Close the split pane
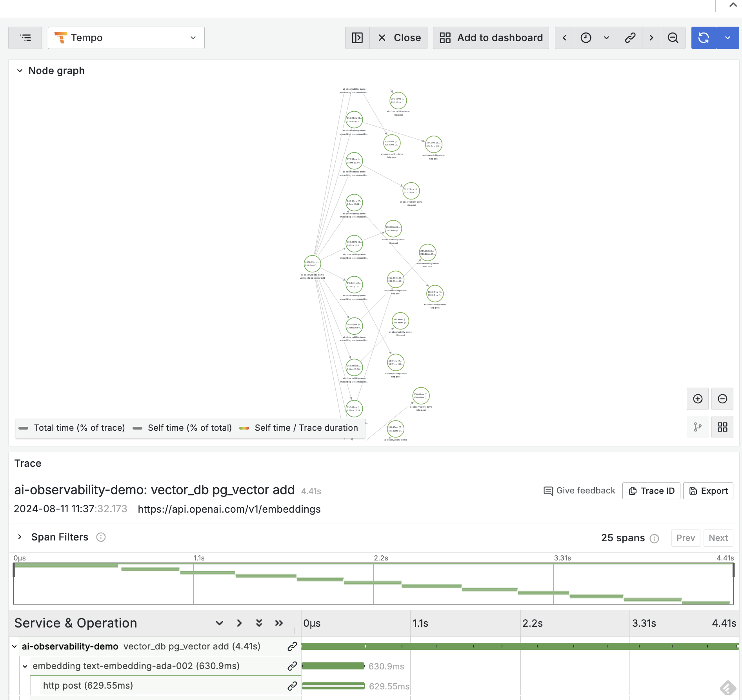Viewport: 742px width, 700px height. (399, 38)
